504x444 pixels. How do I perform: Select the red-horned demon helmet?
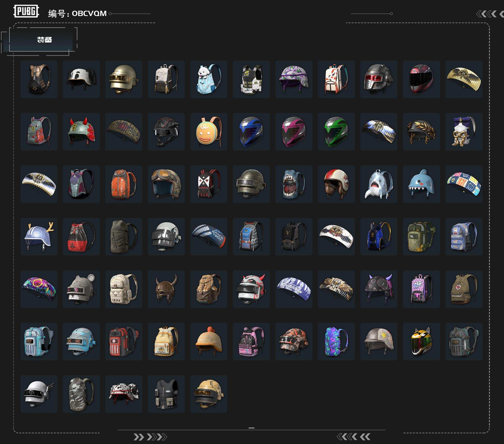tap(81, 132)
